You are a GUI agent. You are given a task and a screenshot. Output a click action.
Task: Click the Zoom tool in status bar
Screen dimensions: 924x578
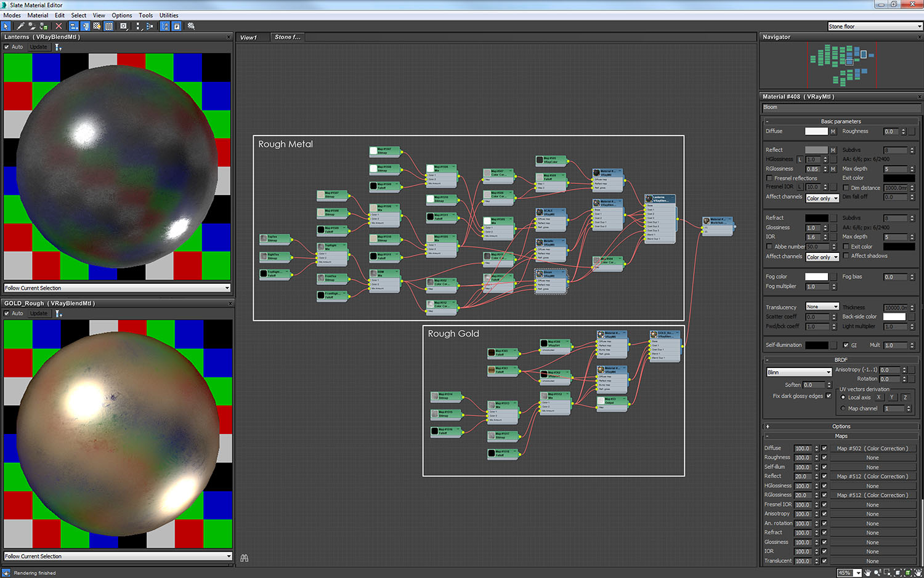(x=877, y=572)
